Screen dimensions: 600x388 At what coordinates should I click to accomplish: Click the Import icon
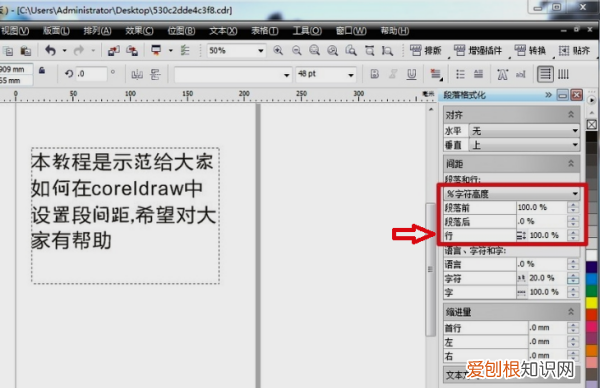(114, 51)
